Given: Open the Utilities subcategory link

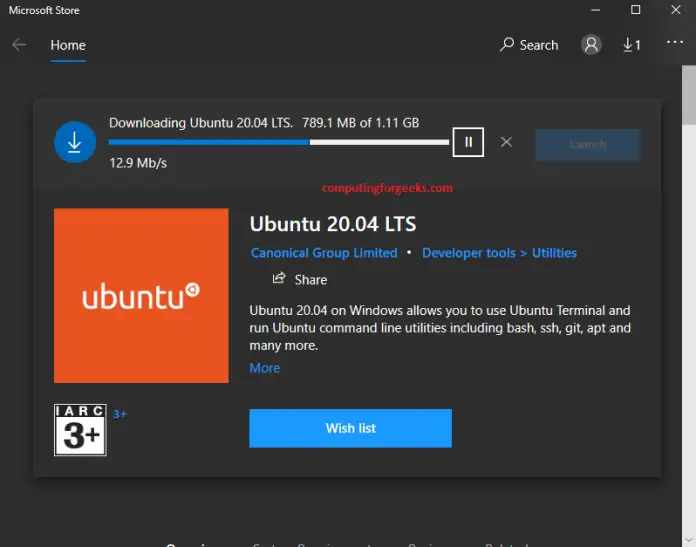Looking at the screenshot, I should [x=554, y=253].
